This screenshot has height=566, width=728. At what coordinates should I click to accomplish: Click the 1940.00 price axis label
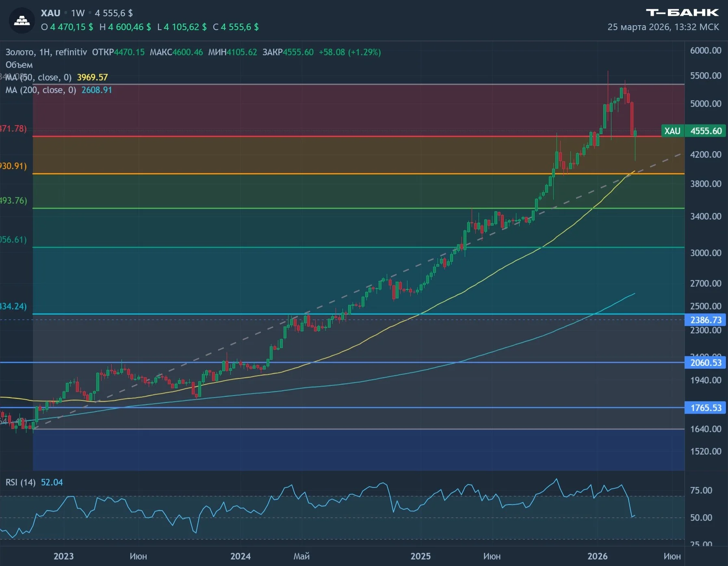click(706, 380)
